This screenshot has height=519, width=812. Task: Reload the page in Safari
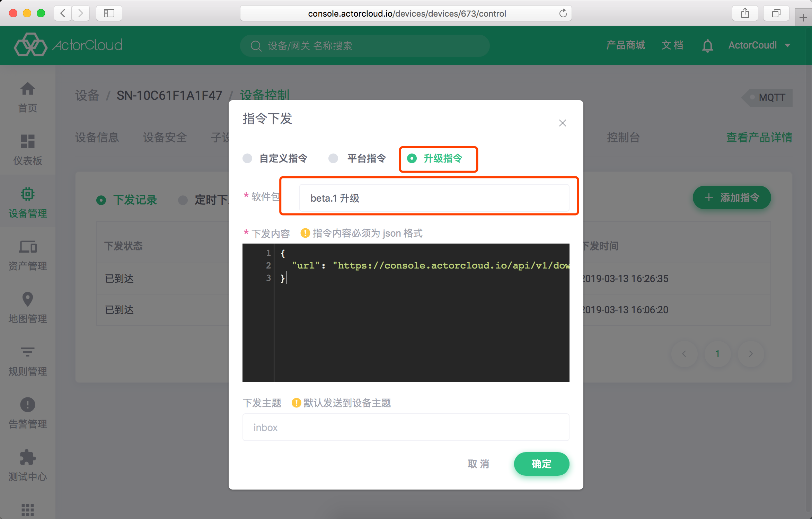[x=563, y=13]
